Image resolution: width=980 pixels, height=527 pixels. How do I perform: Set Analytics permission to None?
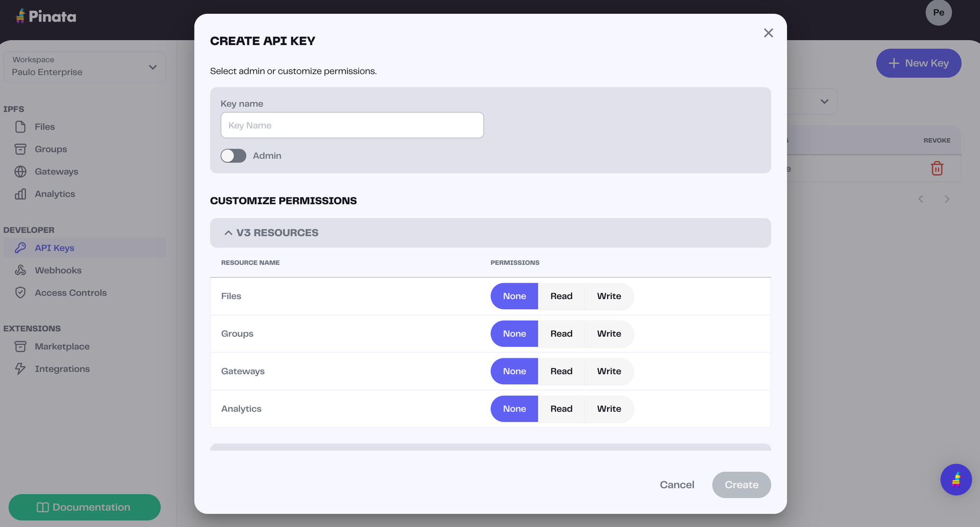coord(514,409)
